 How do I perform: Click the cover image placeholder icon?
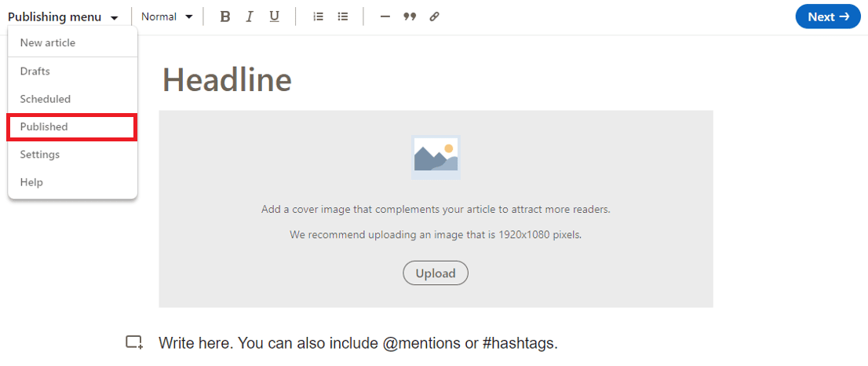pyautogui.click(x=436, y=157)
